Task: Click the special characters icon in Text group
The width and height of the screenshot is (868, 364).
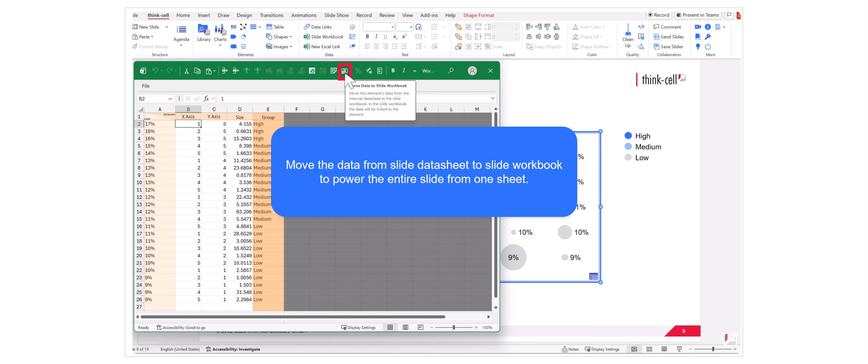Action: pyautogui.click(x=418, y=26)
